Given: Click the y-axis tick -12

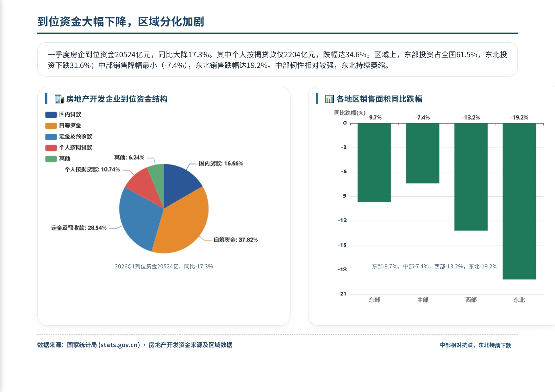Looking at the screenshot, I should point(342,220).
